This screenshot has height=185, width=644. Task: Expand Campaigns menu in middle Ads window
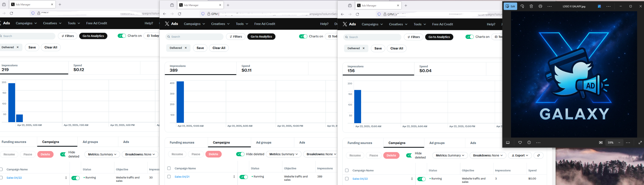(194, 24)
